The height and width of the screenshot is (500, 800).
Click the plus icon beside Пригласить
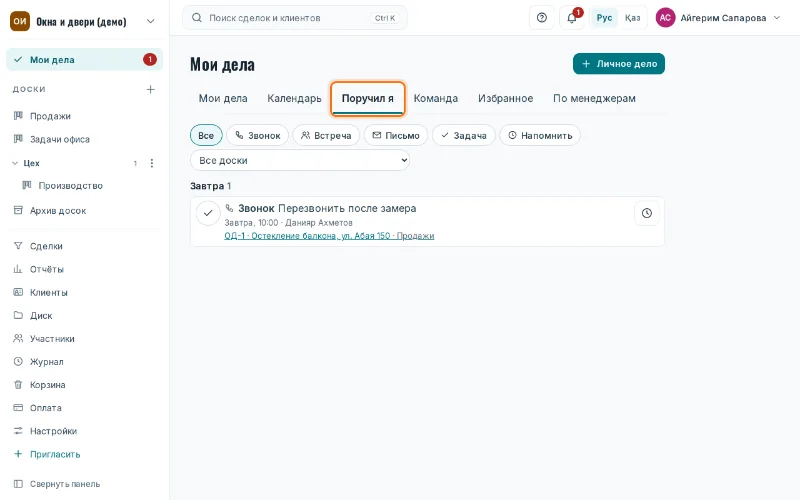(x=18, y=454)
